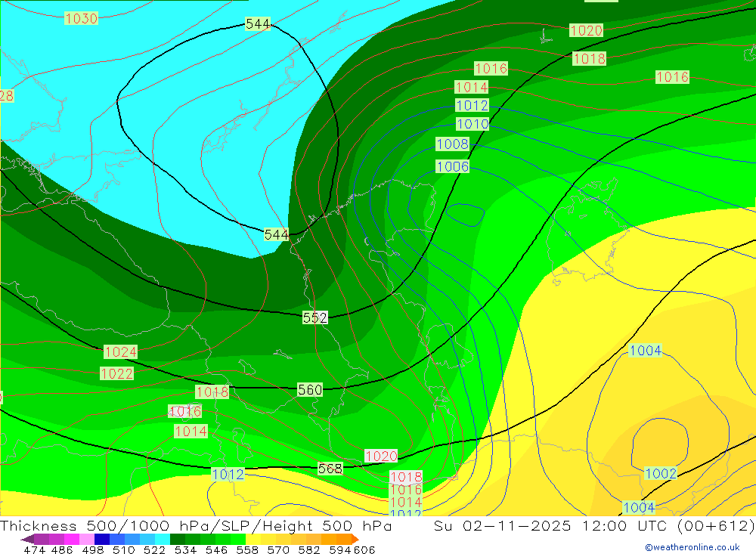Open the weatheronline.co.uk copyright link
The height and width of the screenshot is (554, 756).
click(x=692, y=546)
